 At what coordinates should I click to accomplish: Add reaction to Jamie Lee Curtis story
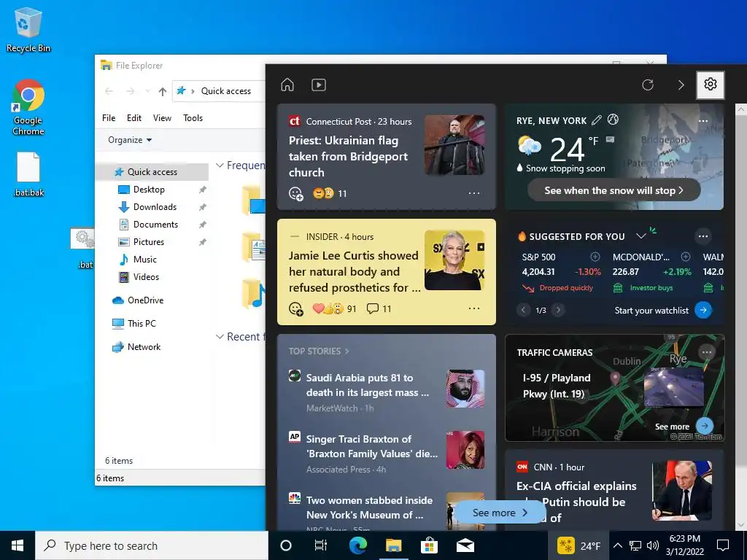pos(296,308)
